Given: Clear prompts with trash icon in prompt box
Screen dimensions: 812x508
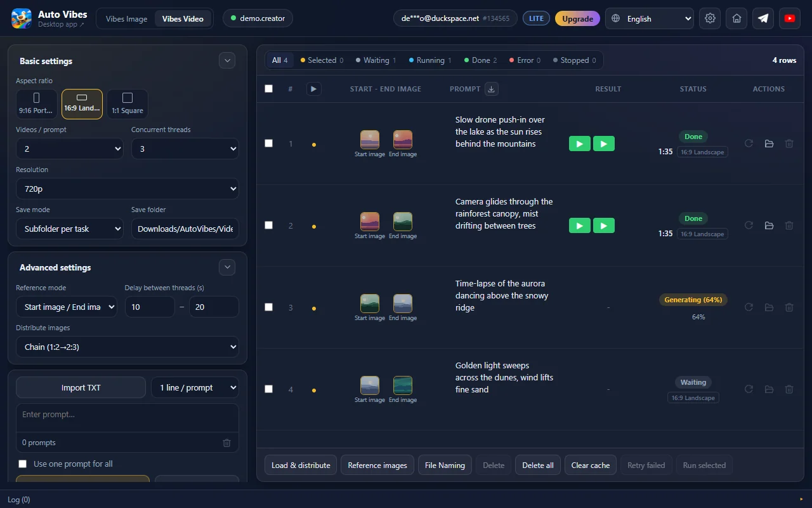Looking at the screenshot, I should 226,443.
